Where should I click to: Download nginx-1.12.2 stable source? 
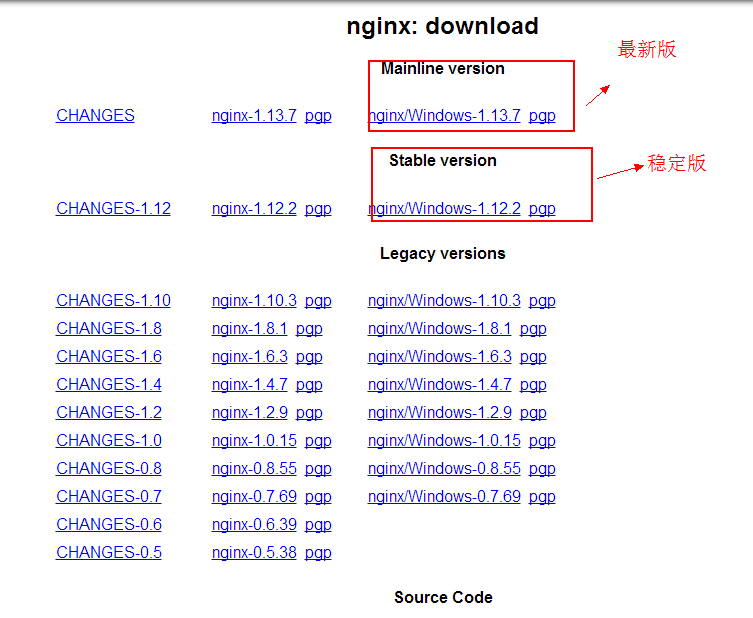254,208
